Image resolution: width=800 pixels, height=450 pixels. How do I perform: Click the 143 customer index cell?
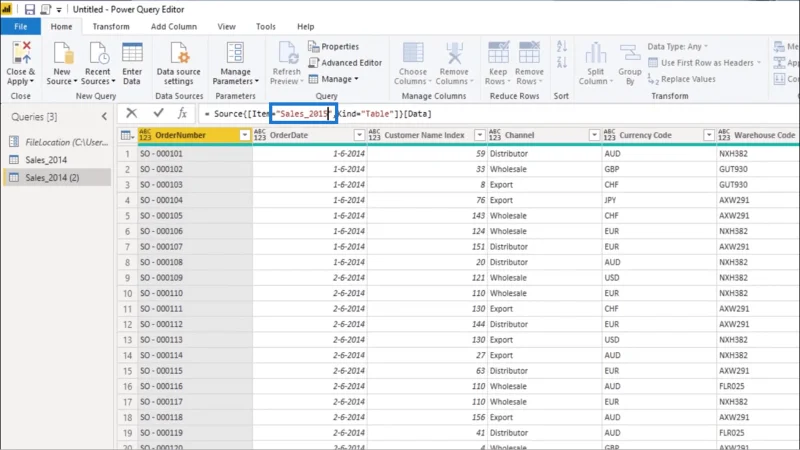point(427,215)
